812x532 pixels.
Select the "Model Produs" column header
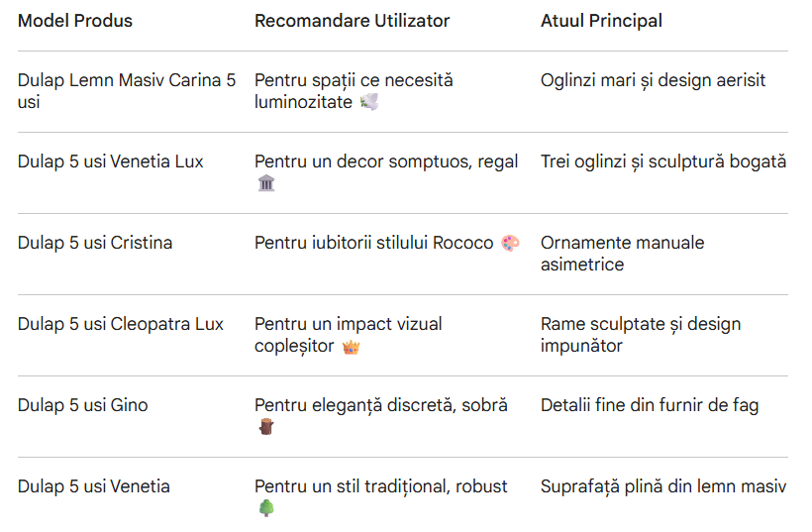click(75, 21)
